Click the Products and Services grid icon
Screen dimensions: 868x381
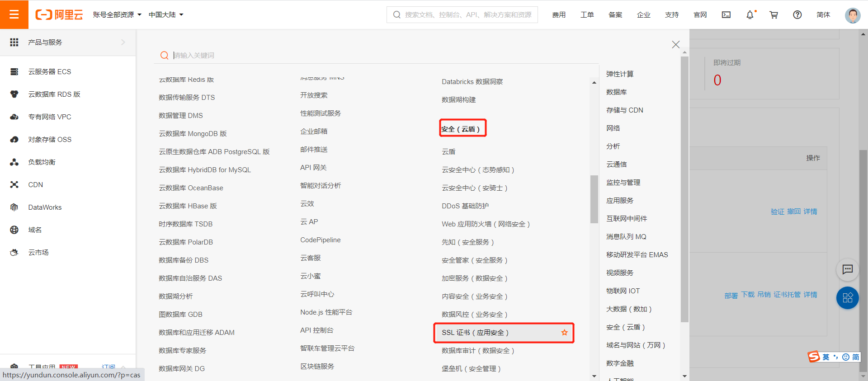click(14, 42)
